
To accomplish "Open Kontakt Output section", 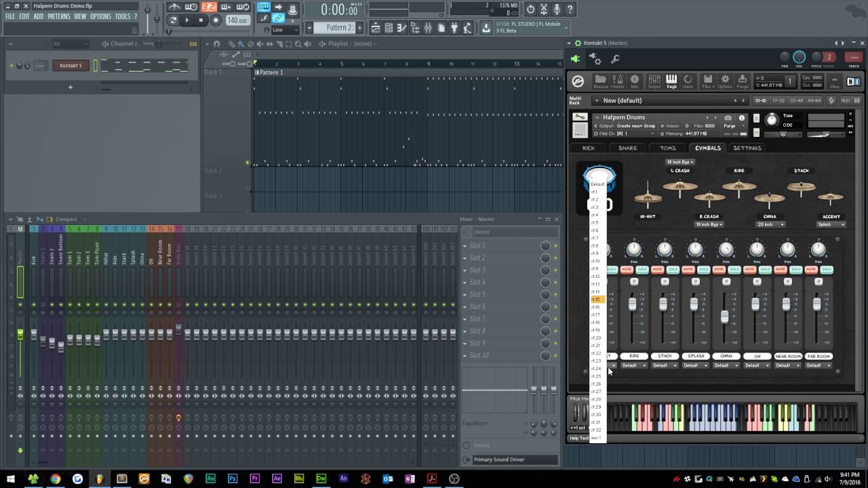I will pyautogui.click(x=654, y=81).
